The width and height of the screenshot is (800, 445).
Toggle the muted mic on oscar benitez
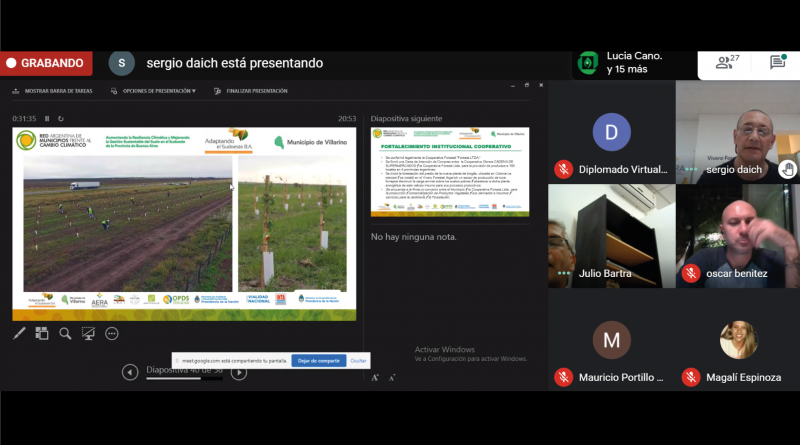pyautogui.click(x=691, y=273)
